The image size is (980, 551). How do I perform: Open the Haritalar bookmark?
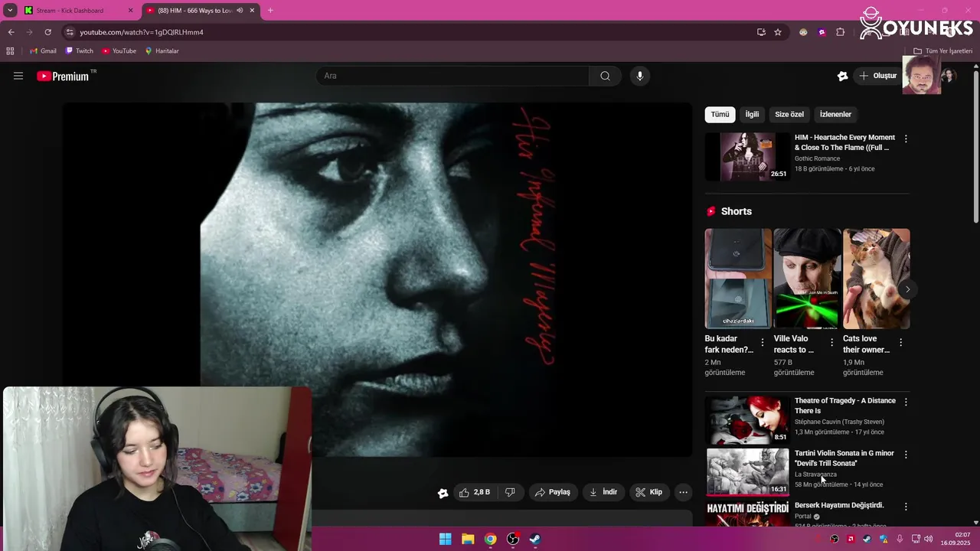click(162, 51)
